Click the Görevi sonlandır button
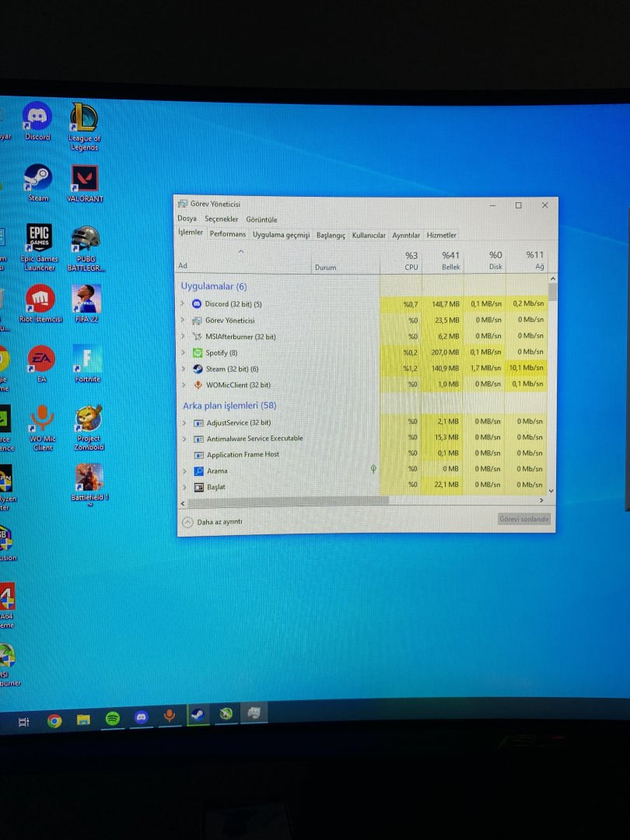The width and height of the screenshot is (630, 840). 524,519
